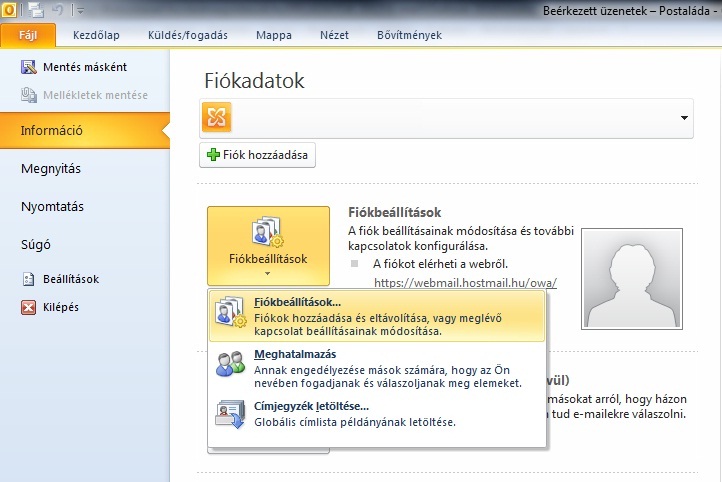Open the Megnyitás section

tap(51, 169)
